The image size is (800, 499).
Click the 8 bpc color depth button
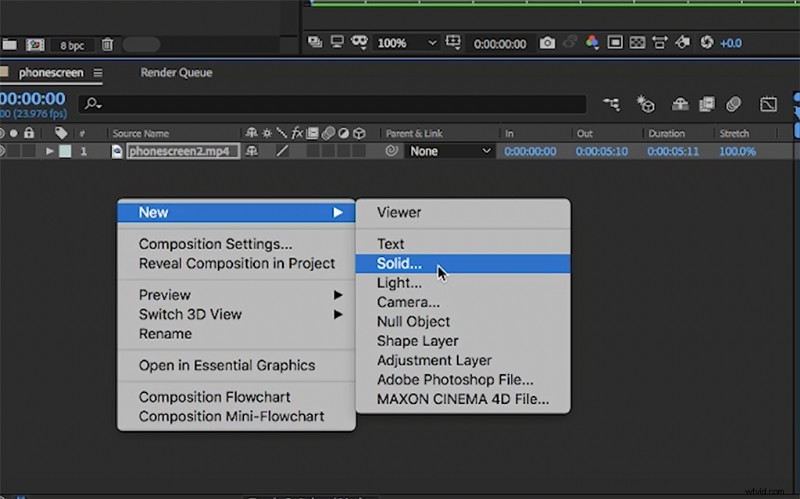[x=72, y=45]
